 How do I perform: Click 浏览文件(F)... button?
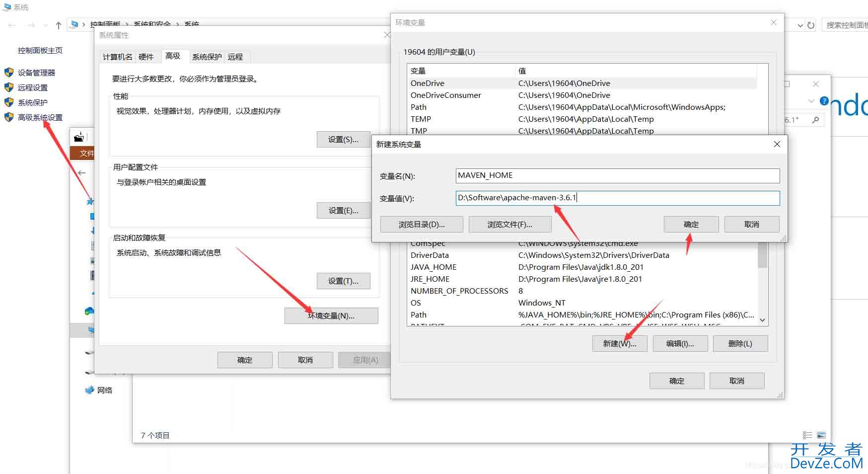[510, 225]
